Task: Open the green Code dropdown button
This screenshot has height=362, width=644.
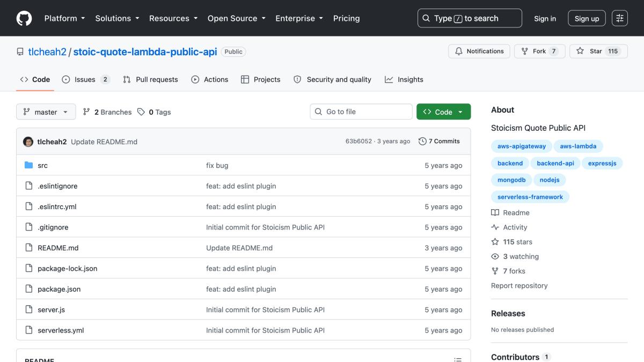Action: [444, 112]
